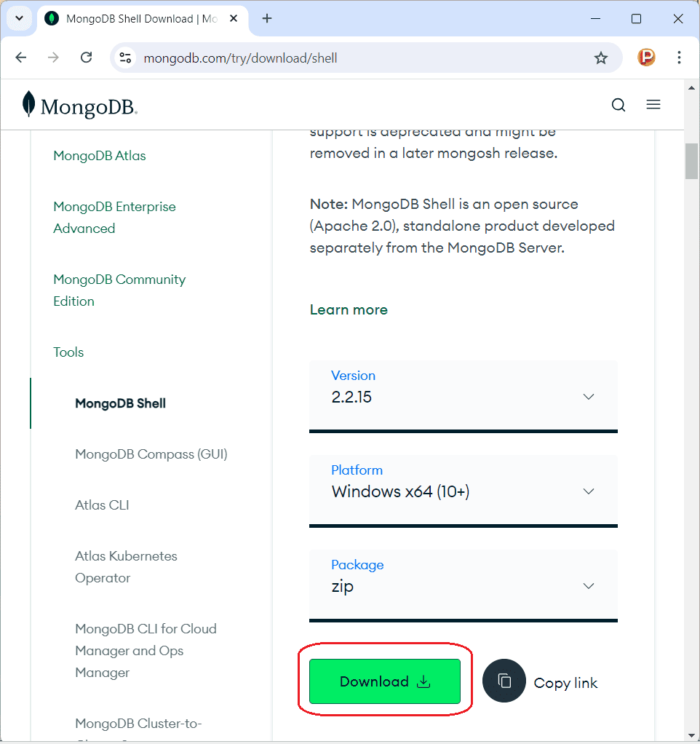Open MongoDB Compass (GUI) sidebar item
This screenshot has width=700, height=744.
point(151,454)
